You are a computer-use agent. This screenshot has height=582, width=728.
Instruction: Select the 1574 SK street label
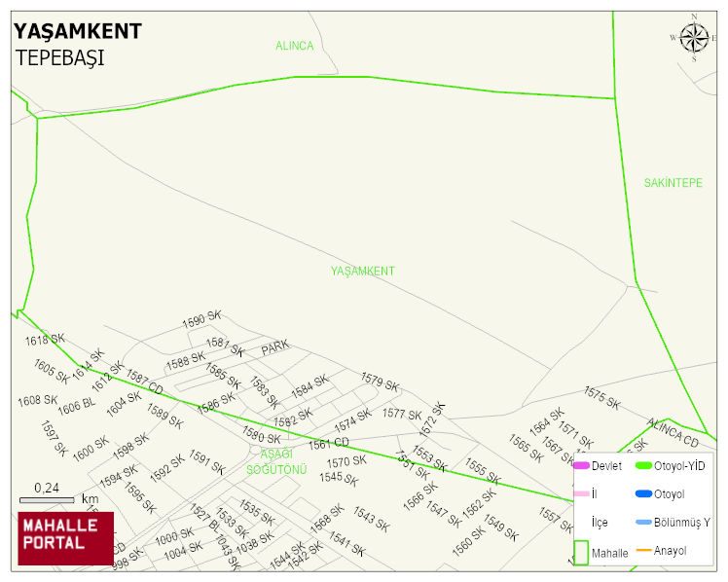click(353, 420)
